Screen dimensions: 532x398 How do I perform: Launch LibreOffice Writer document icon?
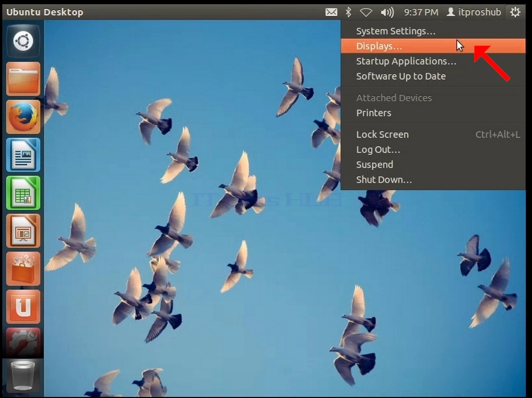tap(23, 155)
